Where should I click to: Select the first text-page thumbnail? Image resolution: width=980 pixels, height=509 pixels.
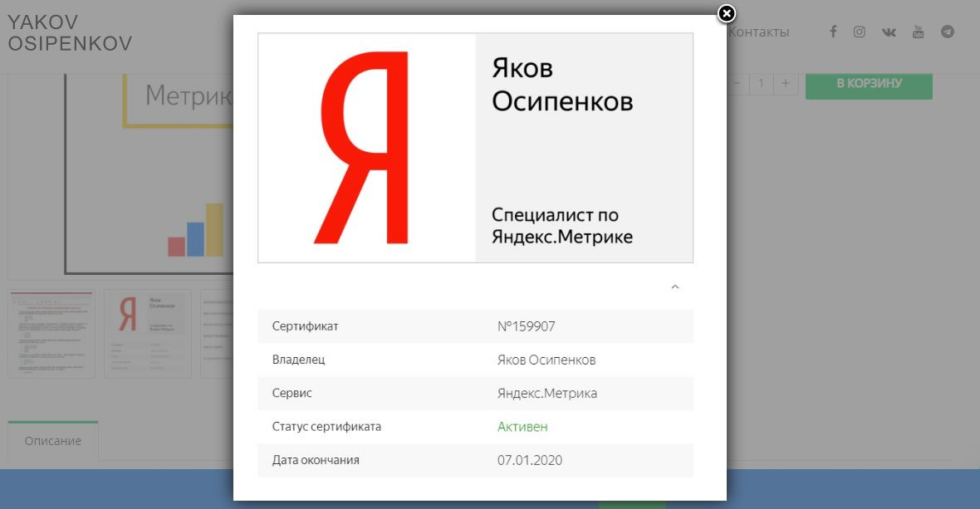tap(51, 332)
